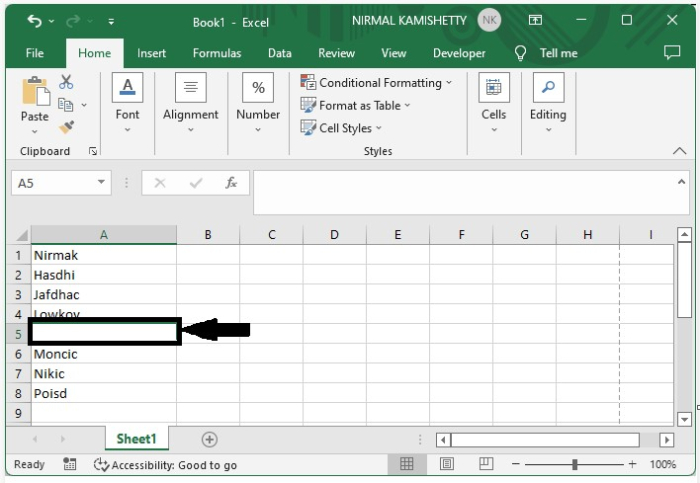Viewport: 700px width, 483px height.
Task: Open the Tell me search box
Action: click(548, 53)
